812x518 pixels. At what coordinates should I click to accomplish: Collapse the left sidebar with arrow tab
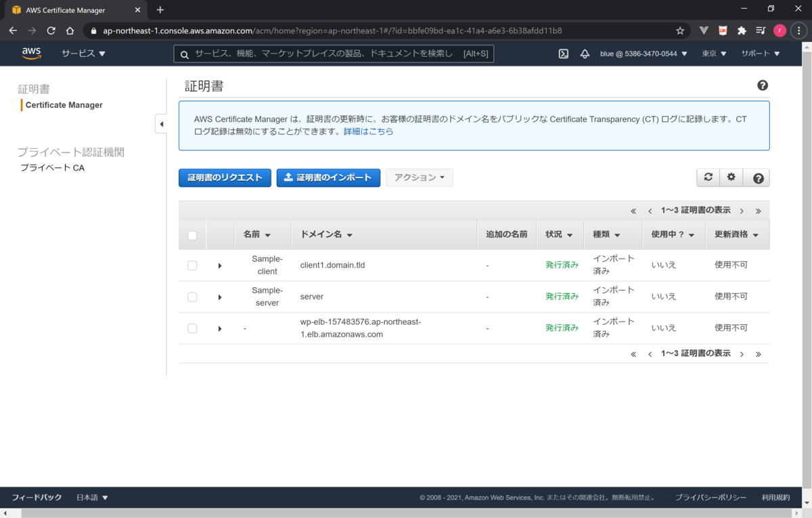161,124
